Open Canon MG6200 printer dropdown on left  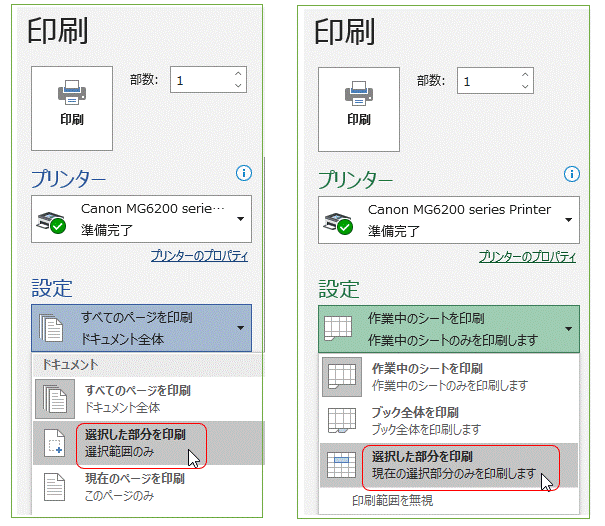(140, 220)
